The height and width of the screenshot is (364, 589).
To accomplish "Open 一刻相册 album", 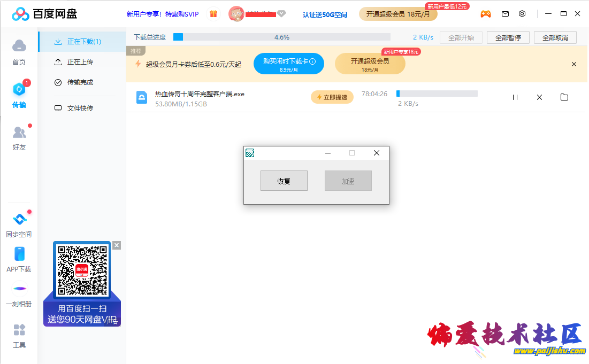I will 19,294.
